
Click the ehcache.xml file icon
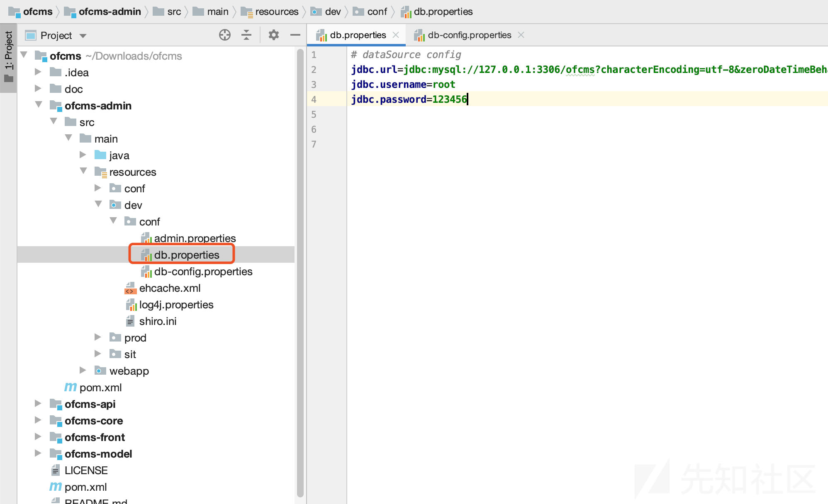(131, 288)
